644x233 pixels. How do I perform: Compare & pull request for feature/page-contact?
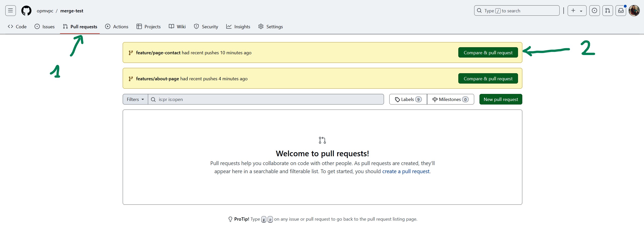(x=488, y=53)
